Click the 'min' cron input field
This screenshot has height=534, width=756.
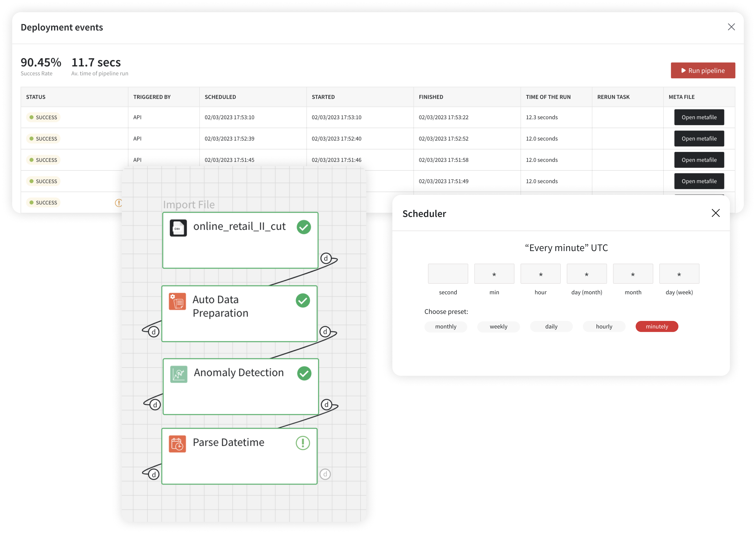[494, 274]
